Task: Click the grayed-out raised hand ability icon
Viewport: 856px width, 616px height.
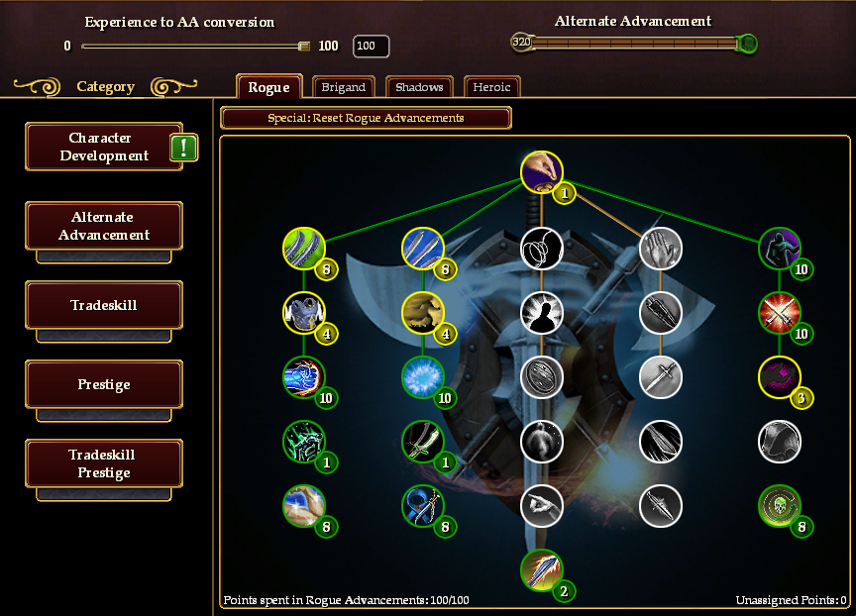Action: click(x=661, y=249)
